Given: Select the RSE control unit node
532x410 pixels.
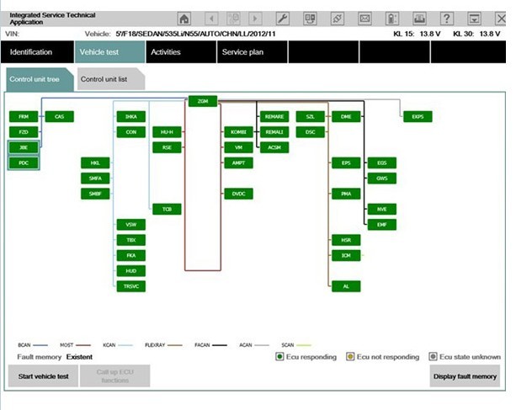Looking at the screenshot, I should tap(167, 147).
